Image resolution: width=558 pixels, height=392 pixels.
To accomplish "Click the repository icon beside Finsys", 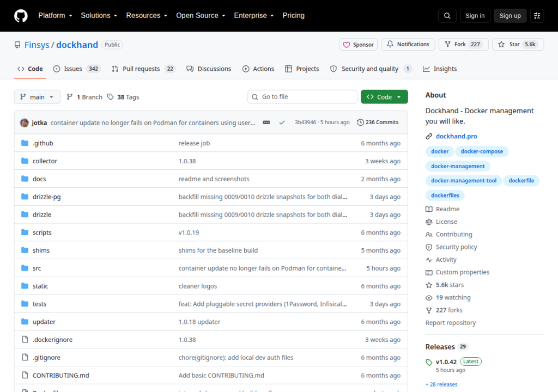I will (x=17, y=45).
